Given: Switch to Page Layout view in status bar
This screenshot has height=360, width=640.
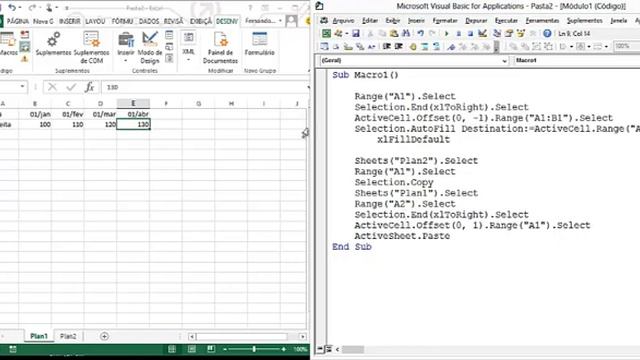Looking at the screenshot, I should (191, 349).
